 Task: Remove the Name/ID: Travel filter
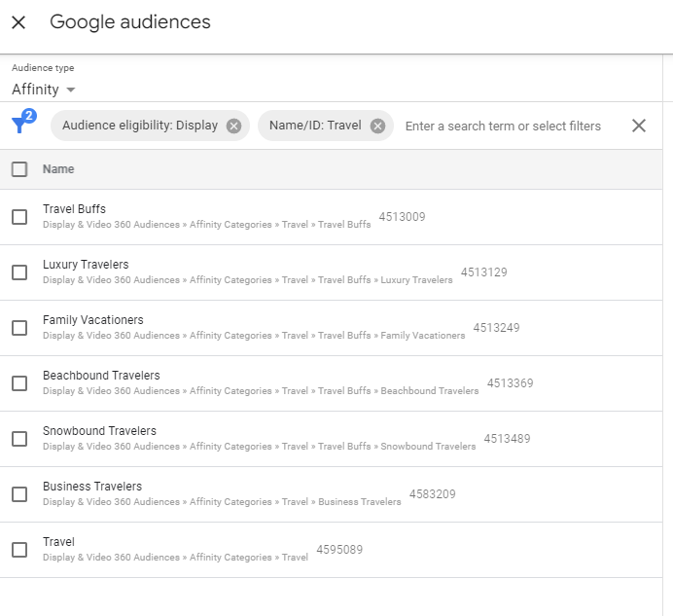click(377, 126)
